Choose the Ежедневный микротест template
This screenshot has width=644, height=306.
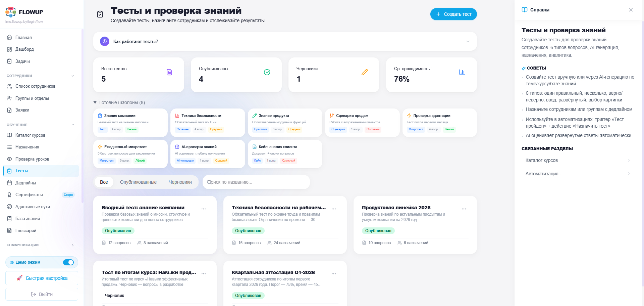pyautogui.click(x=130, y=154)
